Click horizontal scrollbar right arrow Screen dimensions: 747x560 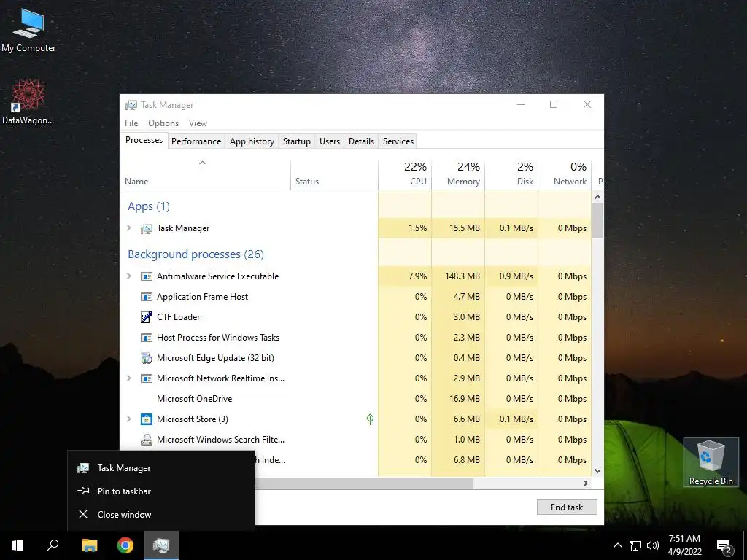pyautogui.click(x=586, y=483)
